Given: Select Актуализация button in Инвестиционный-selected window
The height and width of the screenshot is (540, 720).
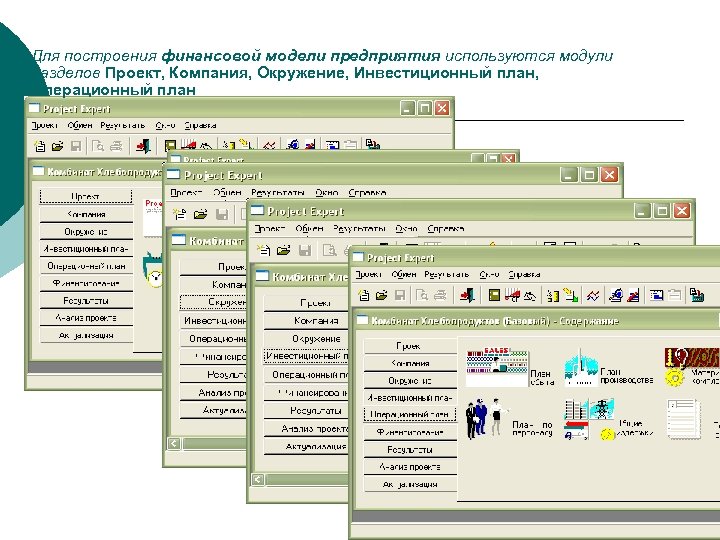Looking at the screenshot, I should point(306,446).
